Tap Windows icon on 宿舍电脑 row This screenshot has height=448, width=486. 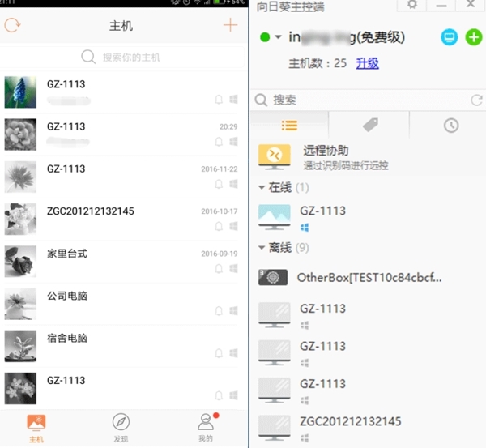pos(233,353)
